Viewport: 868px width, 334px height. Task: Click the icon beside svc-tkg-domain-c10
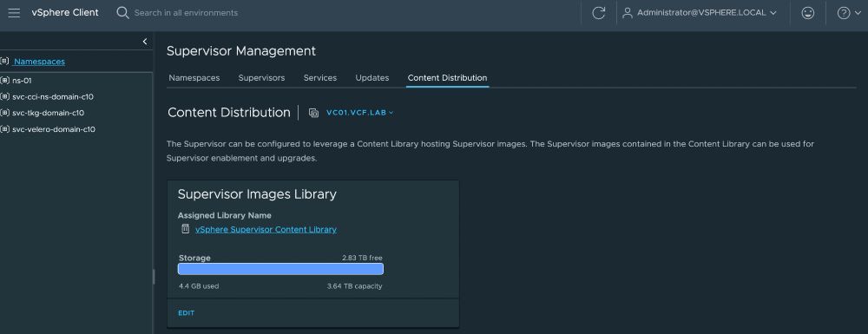tap(5, 113)
